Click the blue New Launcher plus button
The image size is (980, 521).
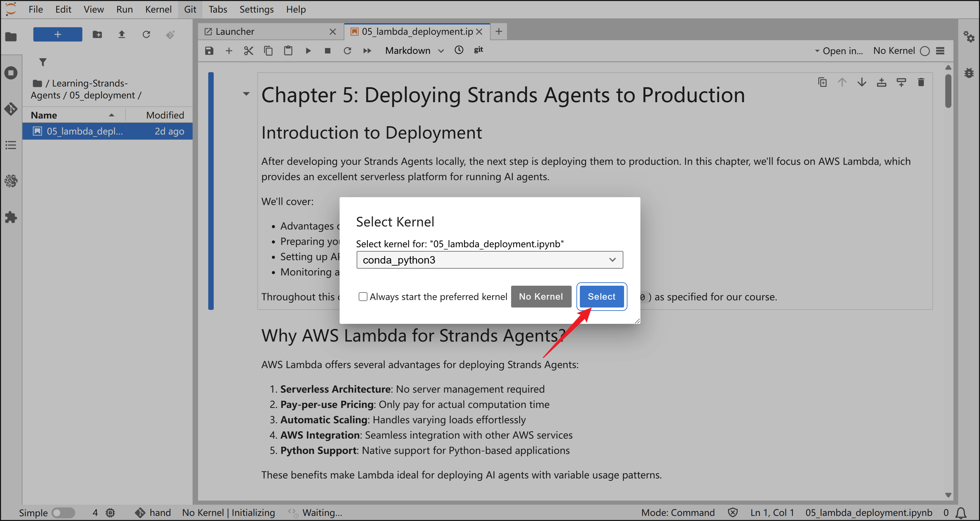coord(58,34)
